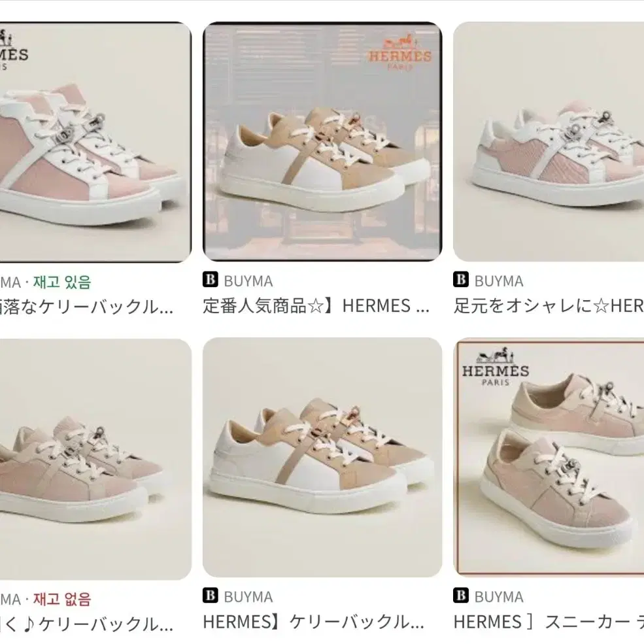The width and height of the screenshot is (644, 644).
Task: Click the green 재고 있음 stock label
Action: [x=62, y=282]
